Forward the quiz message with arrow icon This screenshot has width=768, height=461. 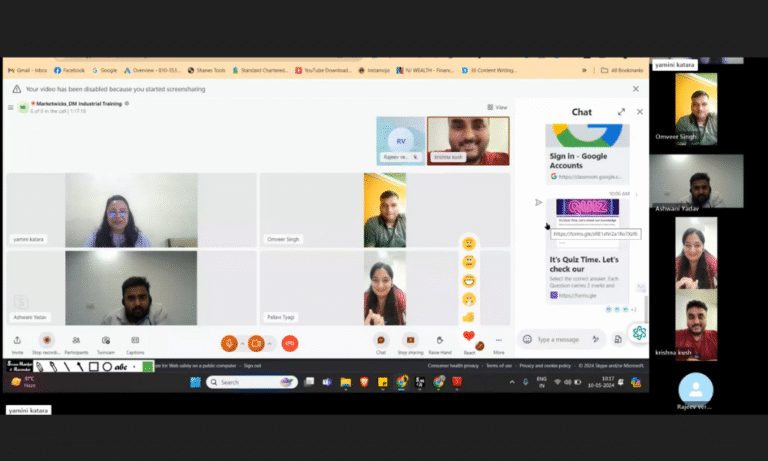(x=538, y=202)
